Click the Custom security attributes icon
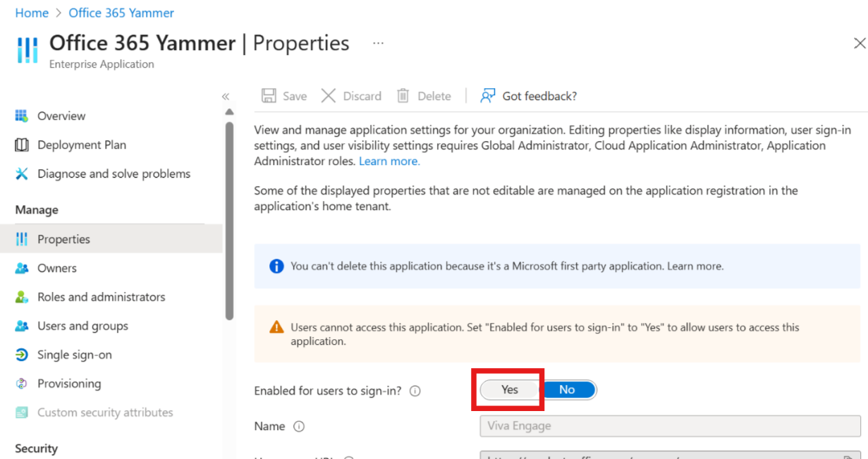Screen dimensions: 868x459 [x=22, y=412]
